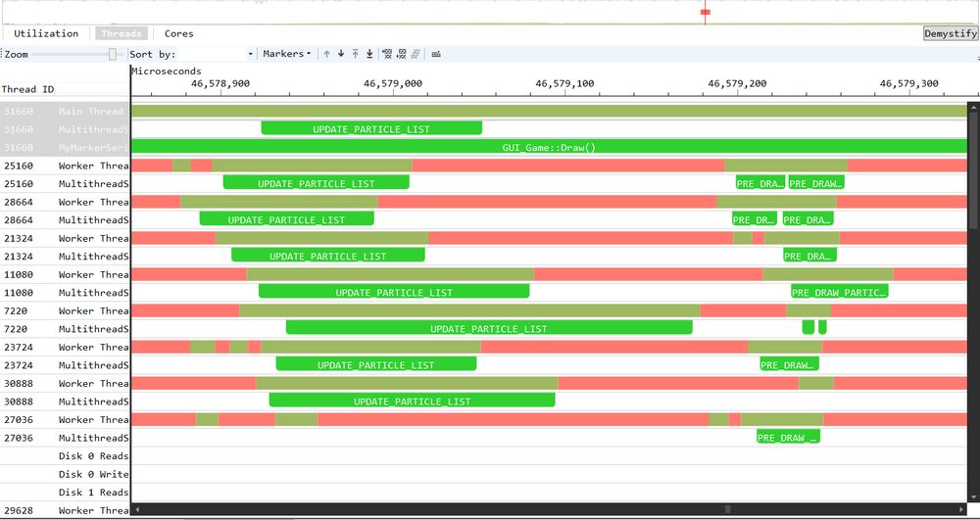Click the horizontal scrollbar left arrow
Image resolution: width=980 pixels, height=520 pixels.
click(137, 509)
